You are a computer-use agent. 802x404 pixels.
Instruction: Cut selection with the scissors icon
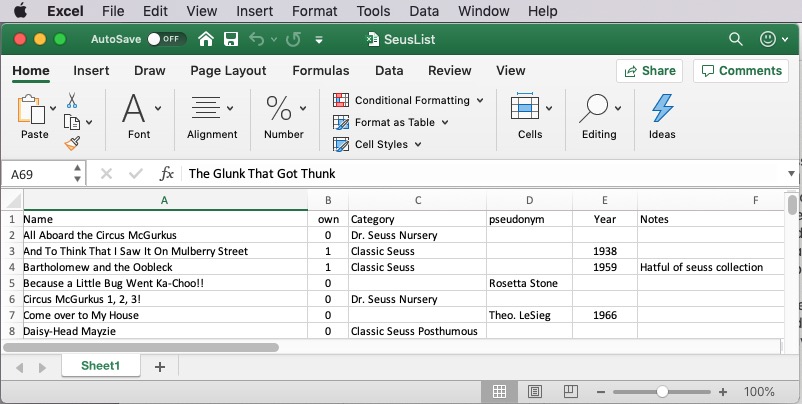pos(72,101)
